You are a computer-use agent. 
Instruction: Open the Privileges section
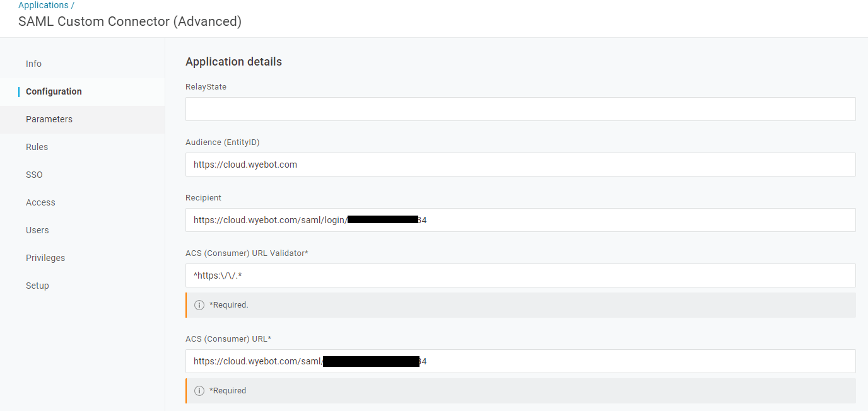(x=45, y=258)
